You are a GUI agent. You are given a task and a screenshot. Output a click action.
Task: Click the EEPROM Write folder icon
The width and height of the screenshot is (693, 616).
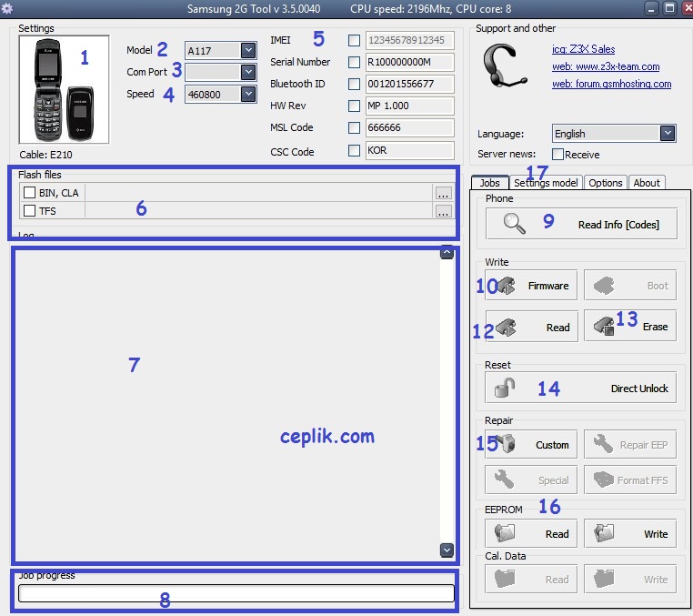(x=604, y=533)
